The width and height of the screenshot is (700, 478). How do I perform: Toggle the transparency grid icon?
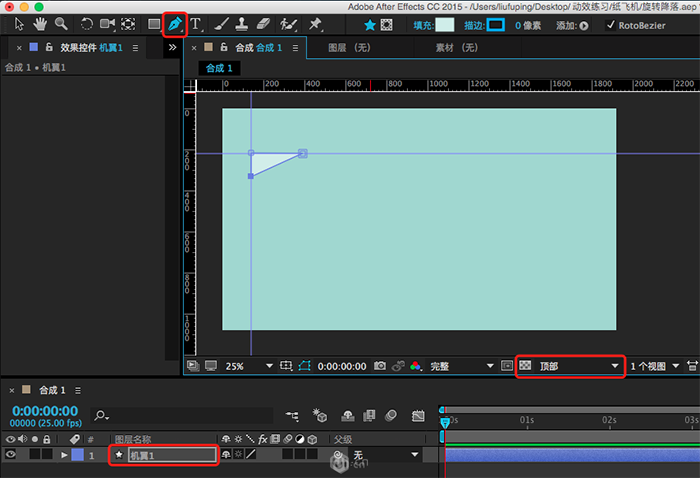[525, 366]
